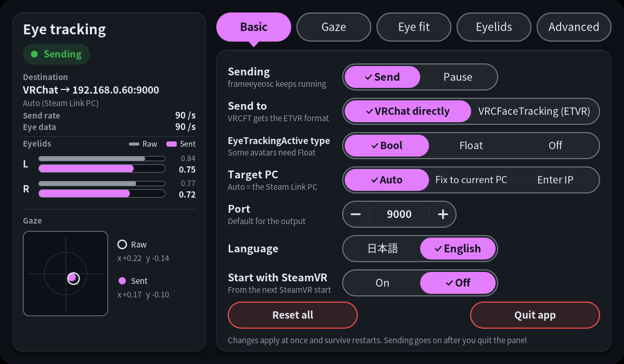Viewport: 624px width, 364px height.
Task: Click the Send rate label
Action: [42, 115]
